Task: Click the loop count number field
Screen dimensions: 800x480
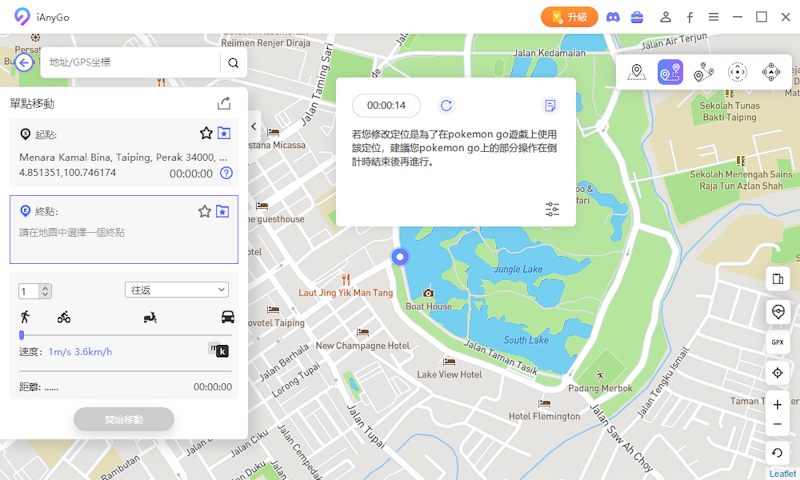Action: pyautogui.click(x=30, y=291)
